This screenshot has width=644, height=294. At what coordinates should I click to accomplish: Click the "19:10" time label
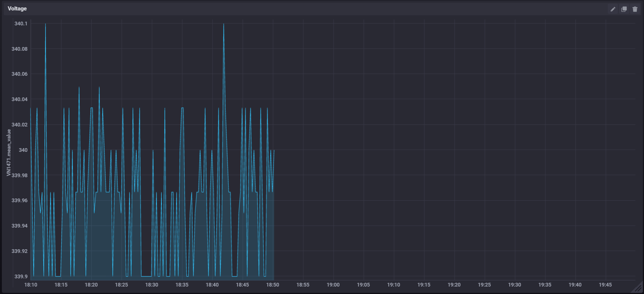[393, 285]
